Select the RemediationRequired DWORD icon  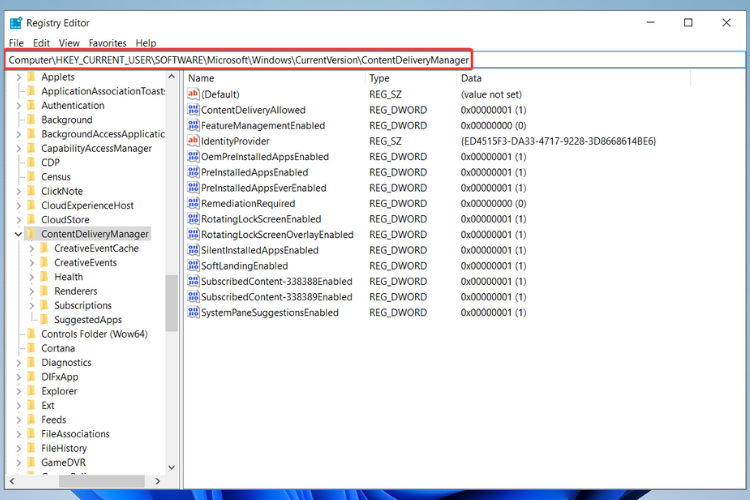(193, 203)
